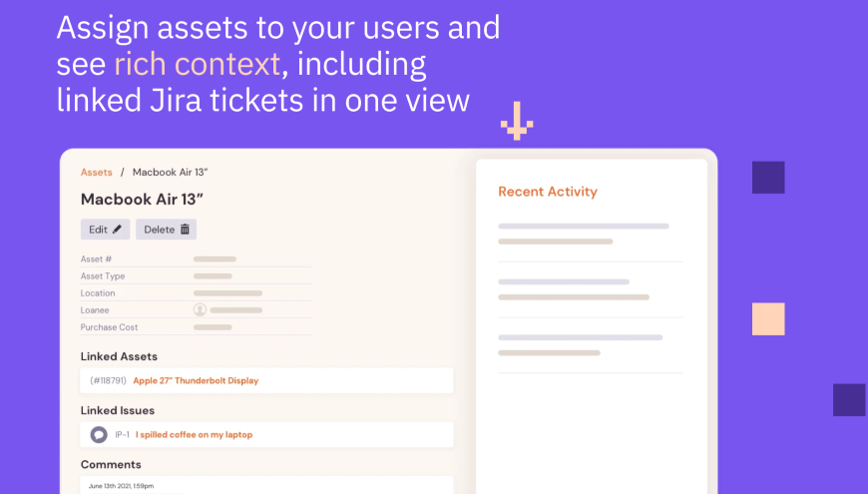This screenshot has height=494, width=868.
Task: Open Apple 27" Thunderbolt Display linked asset
Action: tap(196, 380)
